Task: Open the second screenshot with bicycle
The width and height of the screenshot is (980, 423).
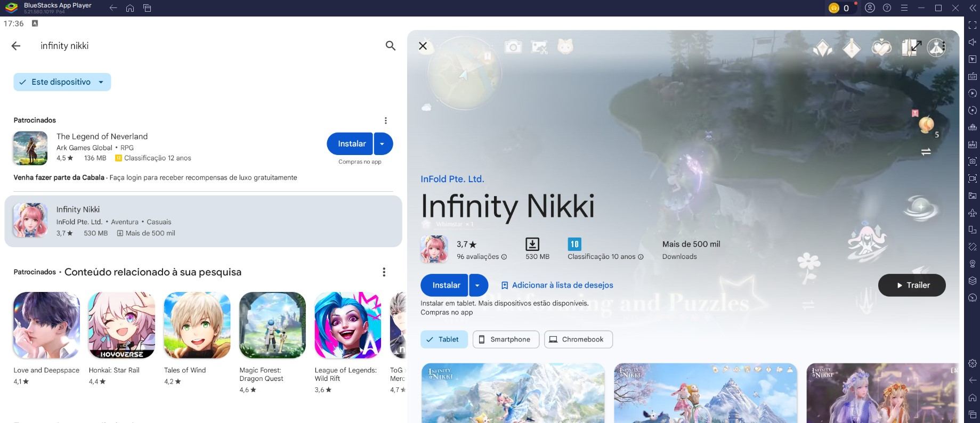Action: point(706,393)
